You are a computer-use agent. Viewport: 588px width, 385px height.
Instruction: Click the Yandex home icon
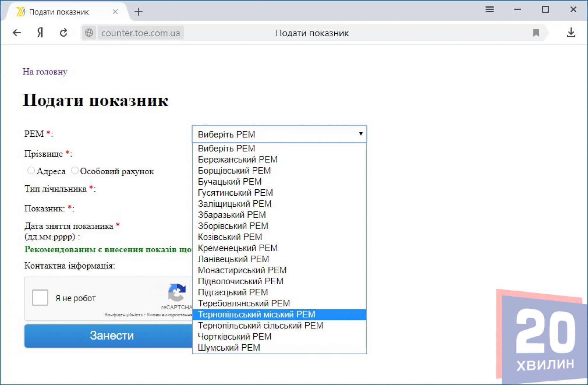pyautogui.click(x=40, y=33)
